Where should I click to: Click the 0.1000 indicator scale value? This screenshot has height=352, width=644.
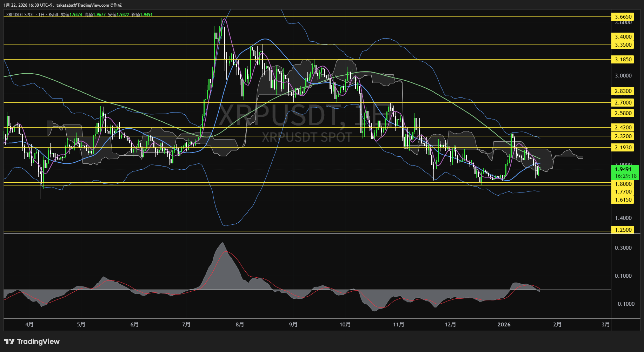[x=623, y=276]
